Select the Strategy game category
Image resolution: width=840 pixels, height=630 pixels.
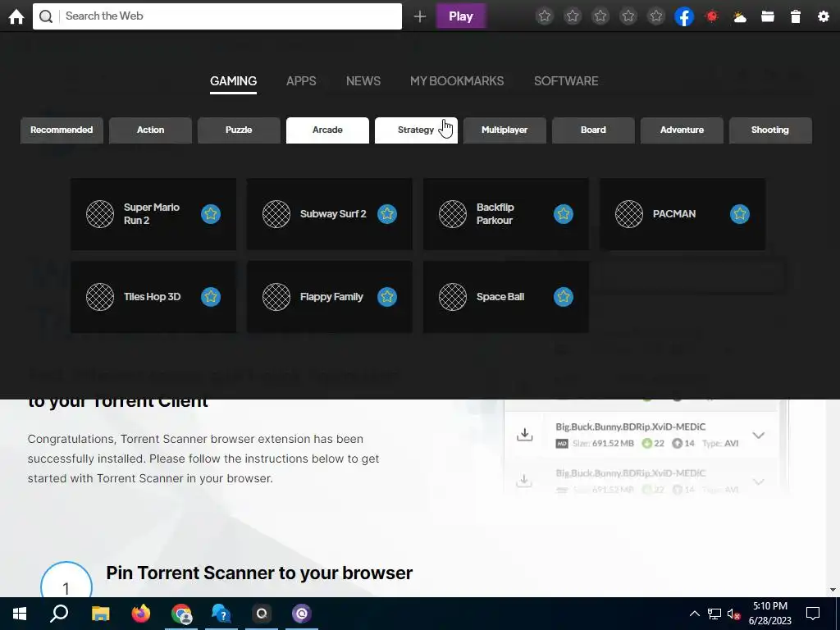(x=416, y=130)
